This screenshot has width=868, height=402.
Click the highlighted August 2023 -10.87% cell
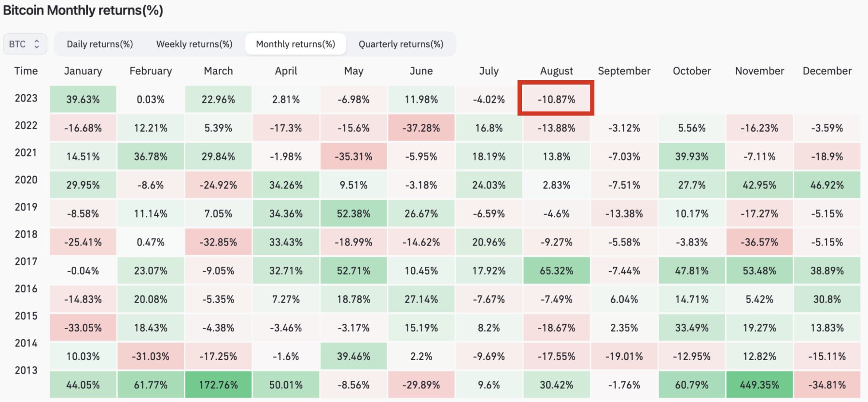(x=556, y=99)
